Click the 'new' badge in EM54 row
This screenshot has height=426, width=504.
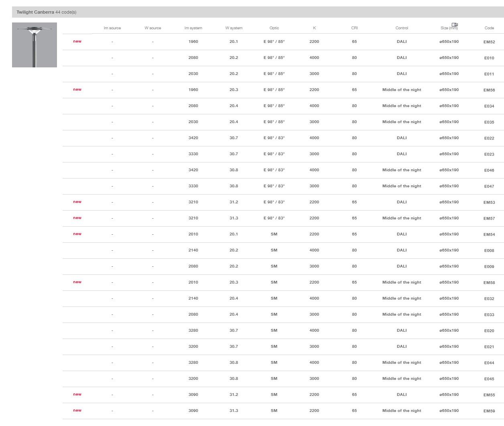pyautogui.click(x=77, y=234)
